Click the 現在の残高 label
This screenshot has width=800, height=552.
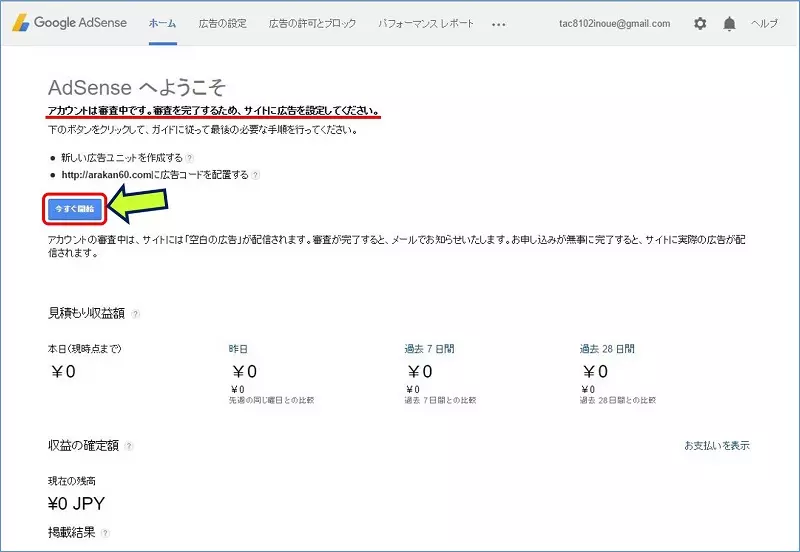tap(71, 481)
